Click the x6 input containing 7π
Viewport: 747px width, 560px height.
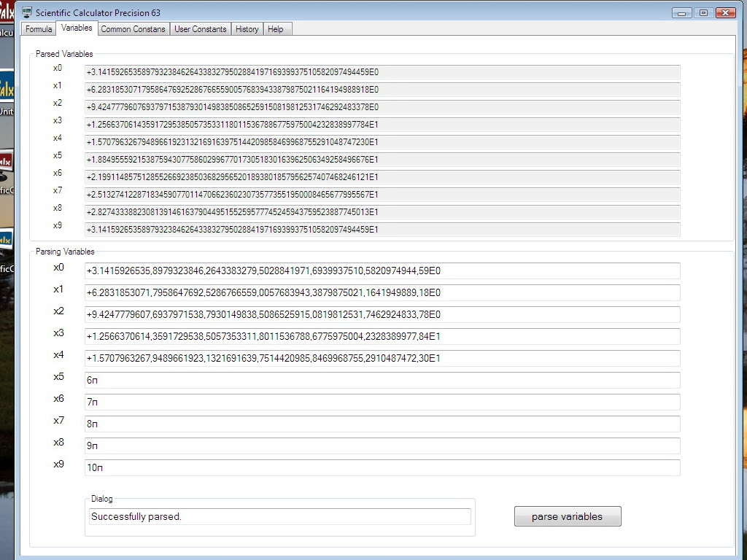[382, 402]
